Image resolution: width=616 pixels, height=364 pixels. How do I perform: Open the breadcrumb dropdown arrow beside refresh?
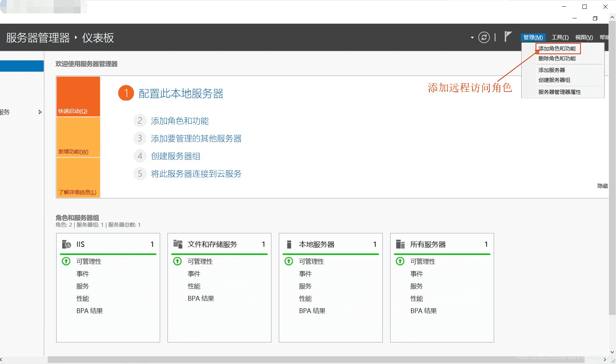click(472, 37)
